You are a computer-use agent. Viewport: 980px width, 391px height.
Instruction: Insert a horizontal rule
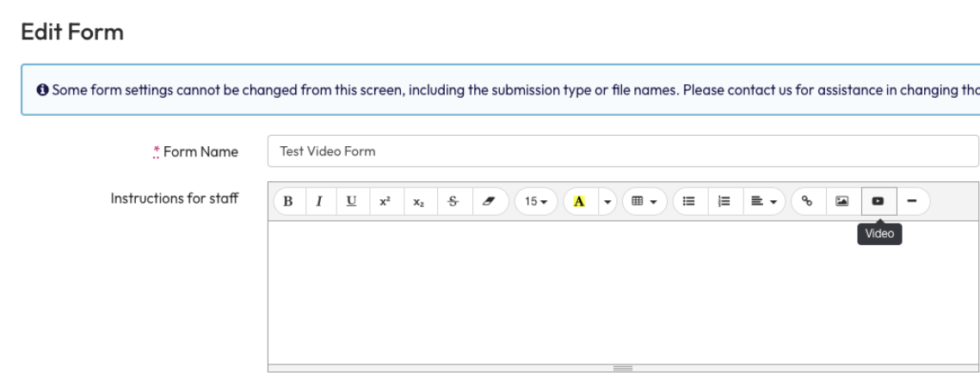coord(913,201)
